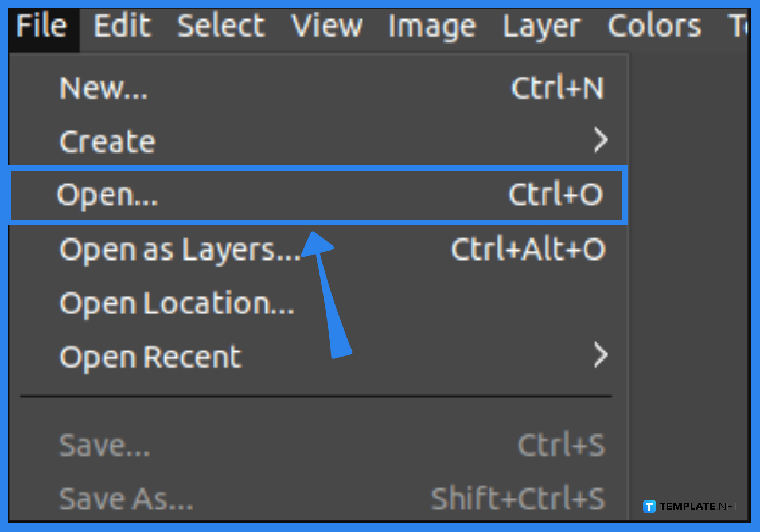
Task: Open the Edit menu
Action: coord(122,26)
